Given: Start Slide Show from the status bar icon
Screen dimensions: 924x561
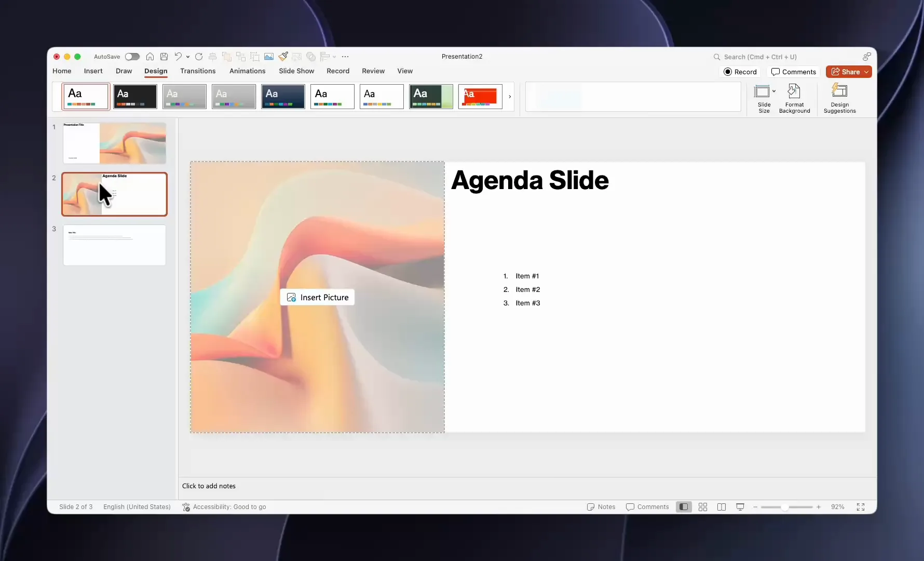Looking at the screenshot, I should tap(740, 507).
